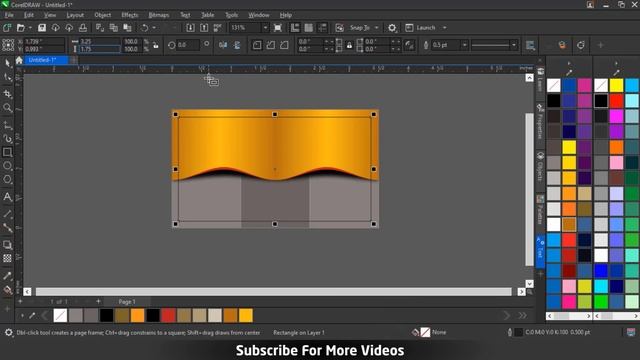Click the Welcome screen home tab
Image resolution: width=640 pixels, height=360 pixels.
(19, 60)
